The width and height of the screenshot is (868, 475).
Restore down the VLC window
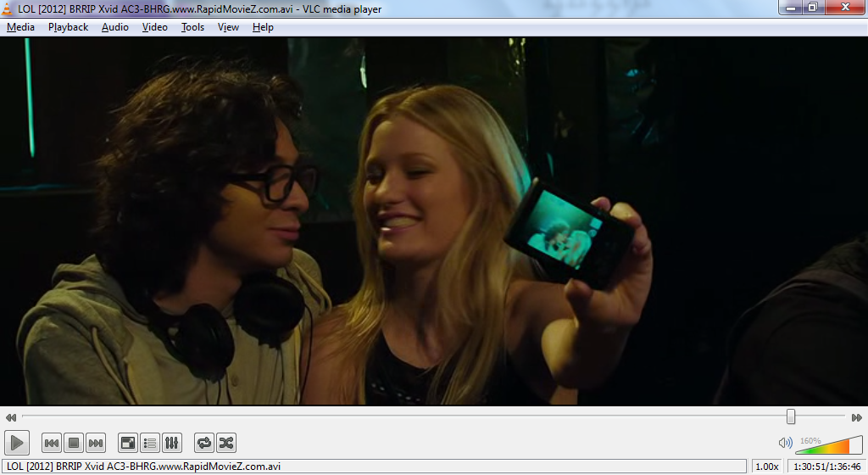pos(813,7)
